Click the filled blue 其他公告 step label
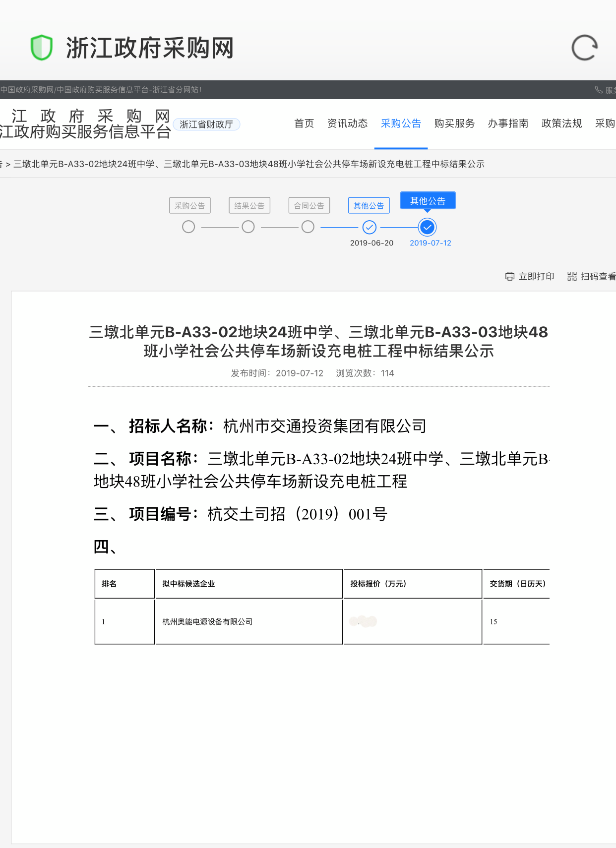The image size is (616, 848). (428, 201)
